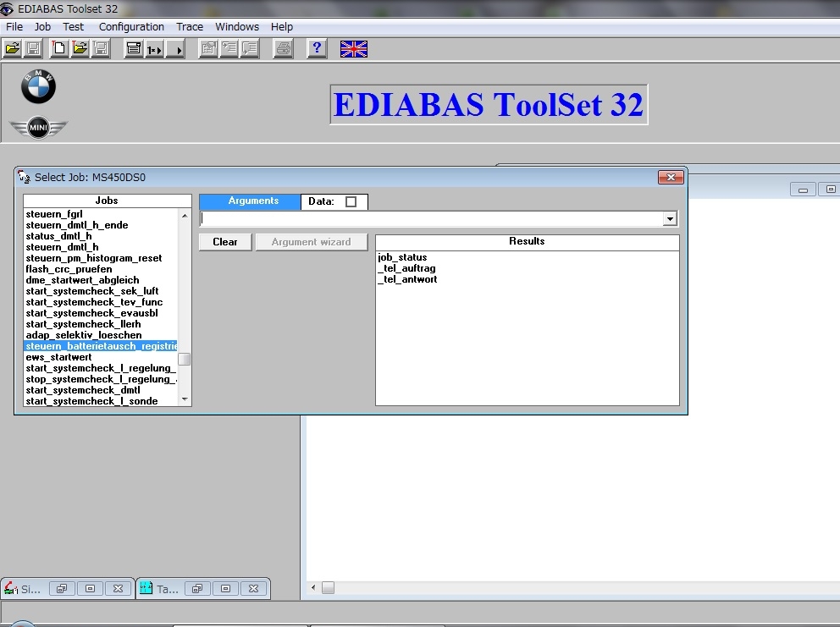Screen dimensions: 840x627
Task: Open the Job menu
Action: tap(42, 27)
